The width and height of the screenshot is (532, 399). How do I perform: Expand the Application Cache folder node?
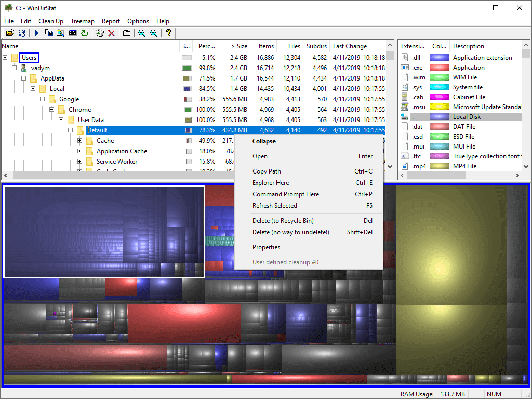click(79, 151)
